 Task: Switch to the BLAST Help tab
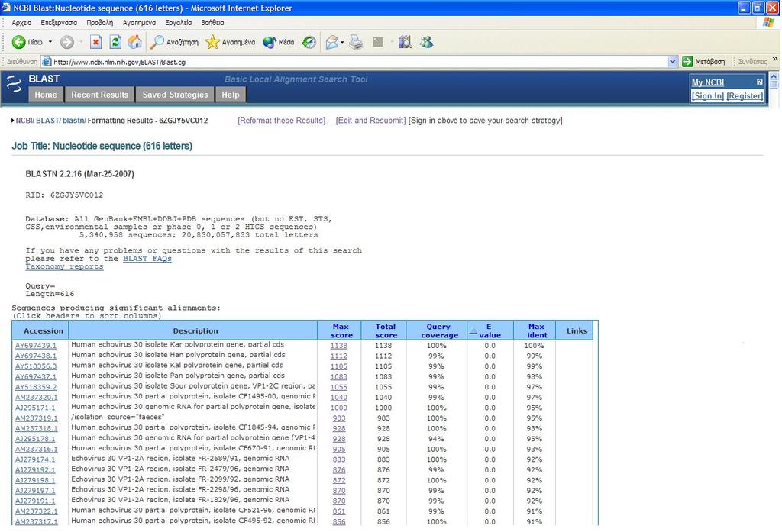click(x=231, y=95)
